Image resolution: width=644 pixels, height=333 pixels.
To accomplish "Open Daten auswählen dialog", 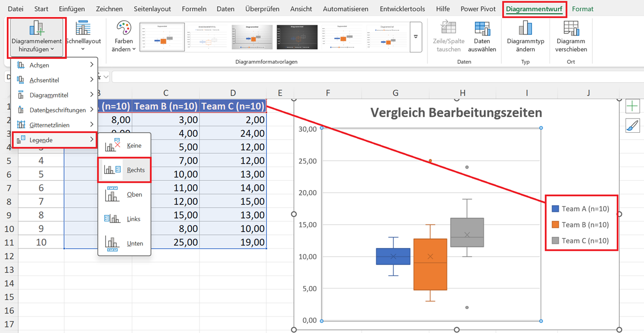I will (482, 37).
